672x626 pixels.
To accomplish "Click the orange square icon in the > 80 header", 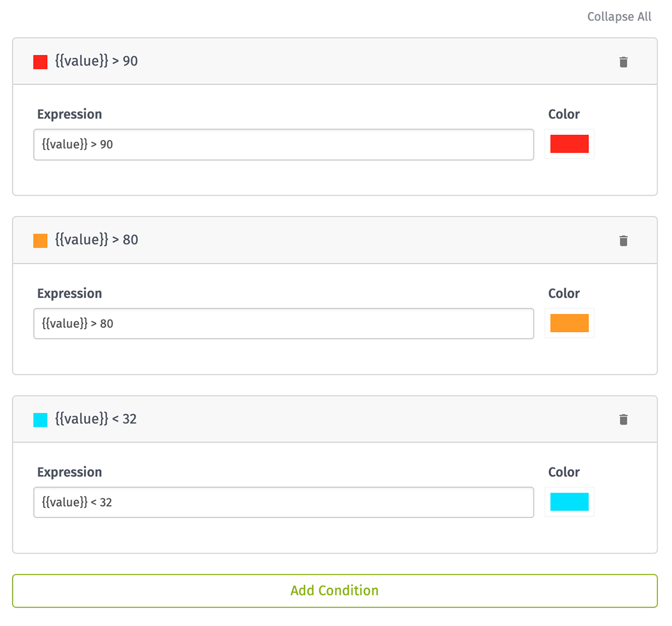I will [x=40, y=240].
